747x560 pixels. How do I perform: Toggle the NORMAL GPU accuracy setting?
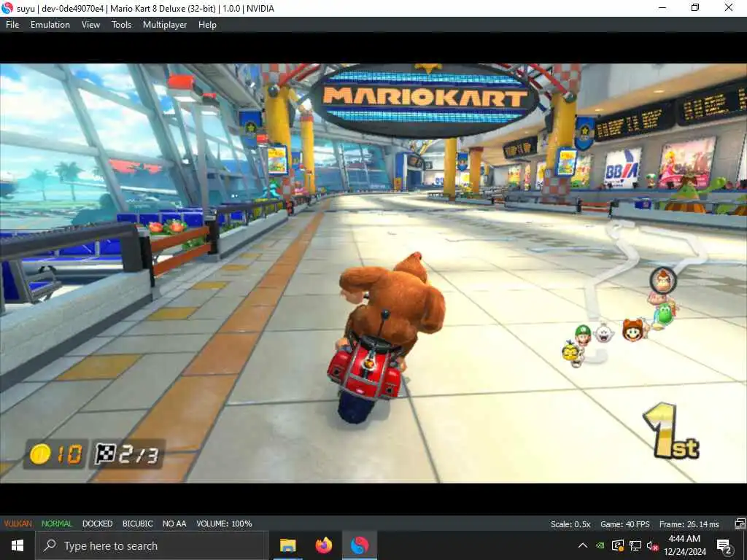tap(57, 524)
